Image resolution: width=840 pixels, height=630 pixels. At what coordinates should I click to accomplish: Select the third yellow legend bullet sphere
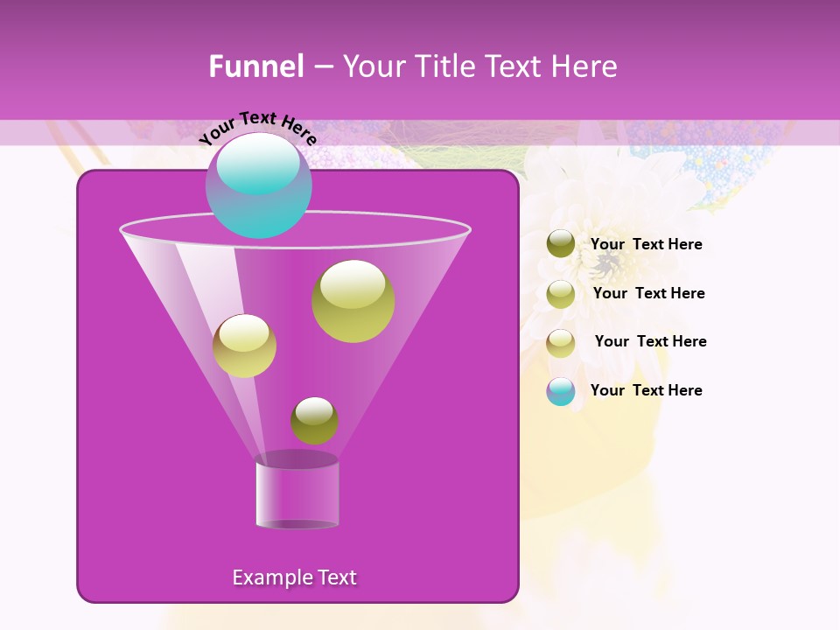[561, 341]
